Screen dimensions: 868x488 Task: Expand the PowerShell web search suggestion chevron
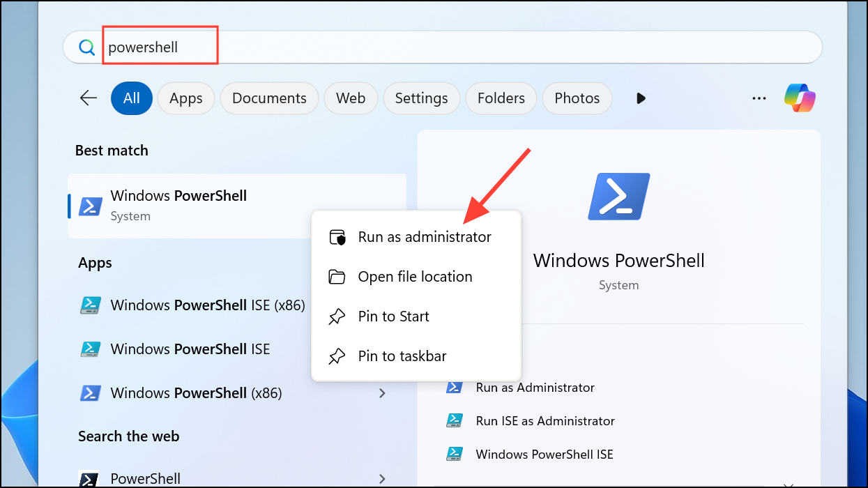382,478
